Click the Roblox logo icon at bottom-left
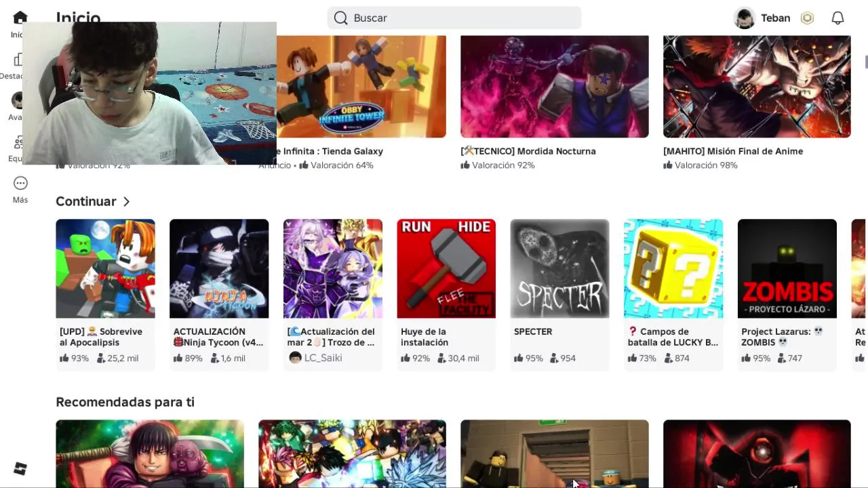Image resolution: width=868 pixels, height=488 pixels. tap(20, 468)
